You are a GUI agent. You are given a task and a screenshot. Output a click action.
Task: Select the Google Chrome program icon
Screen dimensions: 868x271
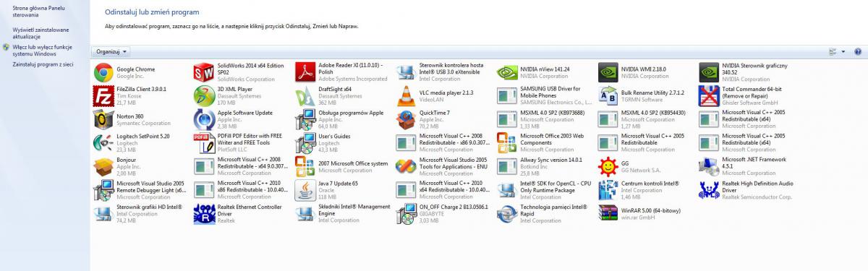(103, 72)
